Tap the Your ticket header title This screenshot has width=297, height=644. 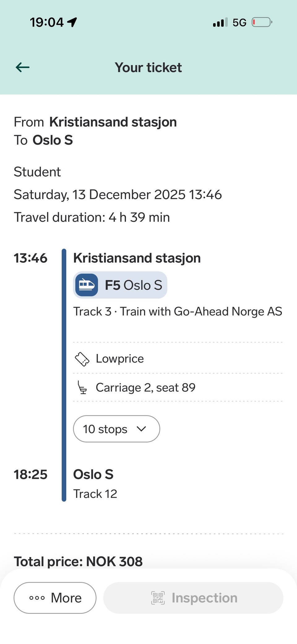pos(148,67)
